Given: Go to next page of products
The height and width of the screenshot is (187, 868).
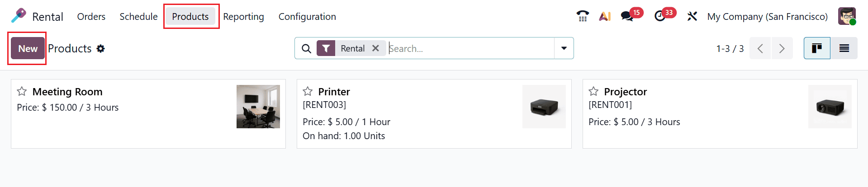Looking at the screenshot, I should point(782,48).
